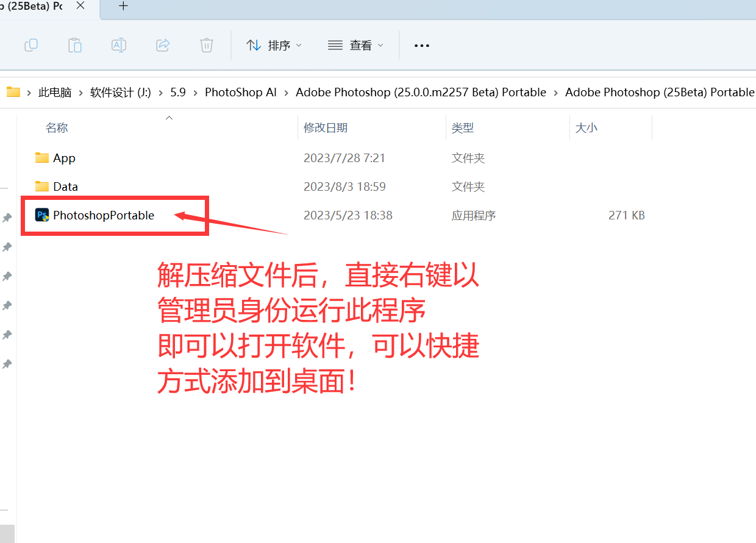Screen dimensions: 756x543
Task: Click the Copy icon in toolbar
Action: coord(31,45)
